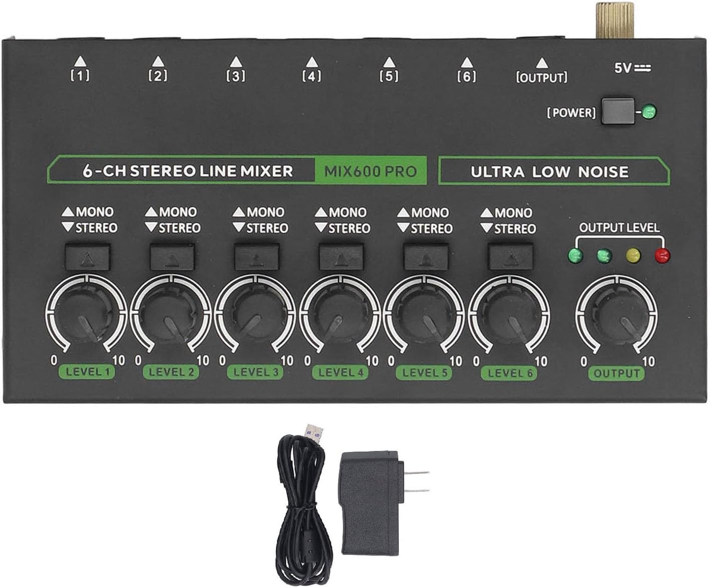Click the green LEVEL 6 label
Viewport: 710px width, 588px height.
[x=509, y=373]
